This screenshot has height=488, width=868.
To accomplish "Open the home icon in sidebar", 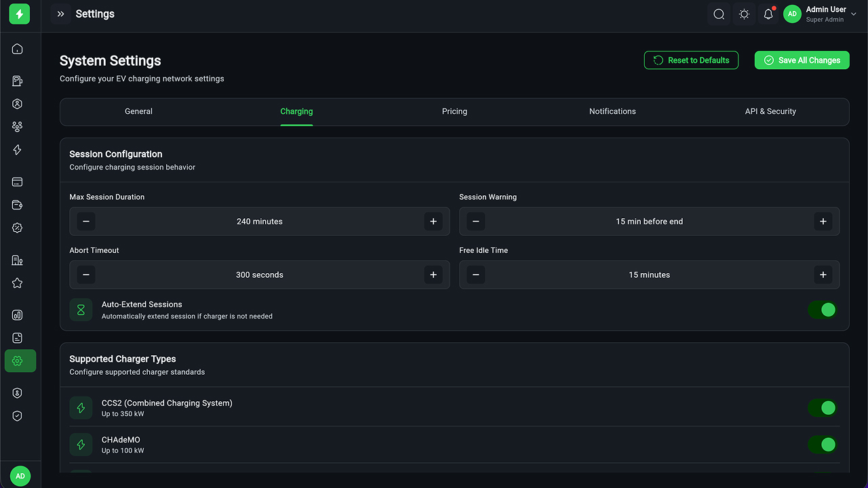I will [x=18, y=49].
